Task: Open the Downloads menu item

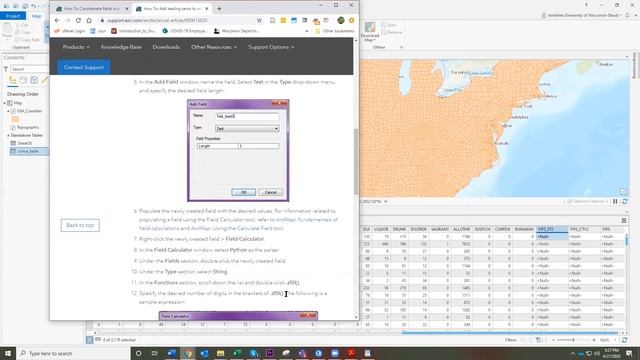Action: click(166, 47)
